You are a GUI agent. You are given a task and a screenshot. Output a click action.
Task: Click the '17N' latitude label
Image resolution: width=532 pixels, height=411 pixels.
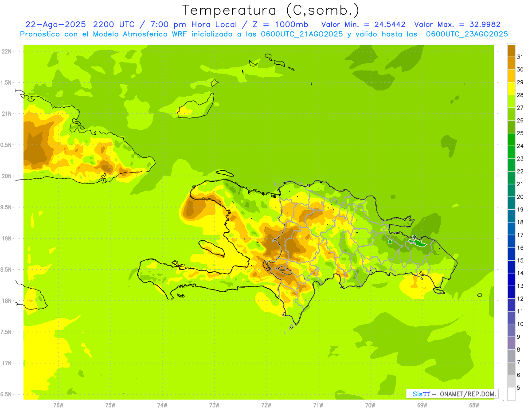(7, 363)
